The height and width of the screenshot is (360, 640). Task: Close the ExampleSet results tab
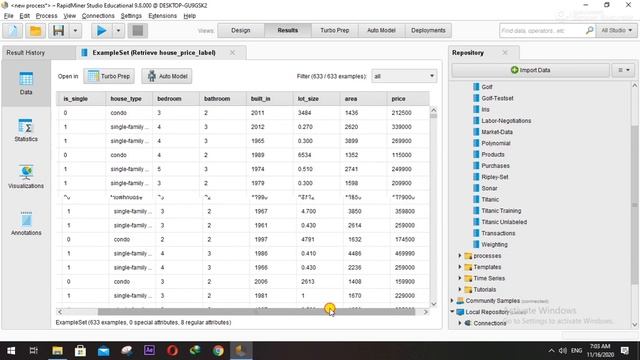point(232,53)
